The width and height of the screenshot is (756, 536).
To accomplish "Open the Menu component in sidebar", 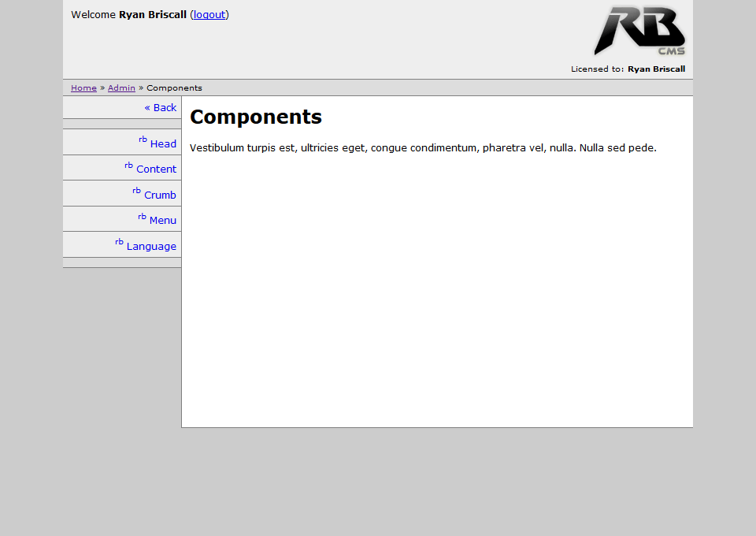I will coord(162,221).
